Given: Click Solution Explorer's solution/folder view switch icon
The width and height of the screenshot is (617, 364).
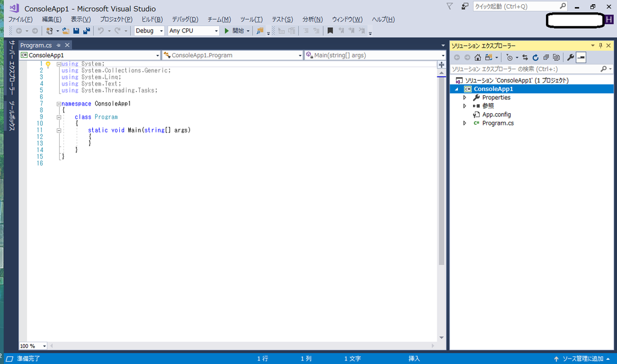Looking at the screenshot, I should point(488,57).
